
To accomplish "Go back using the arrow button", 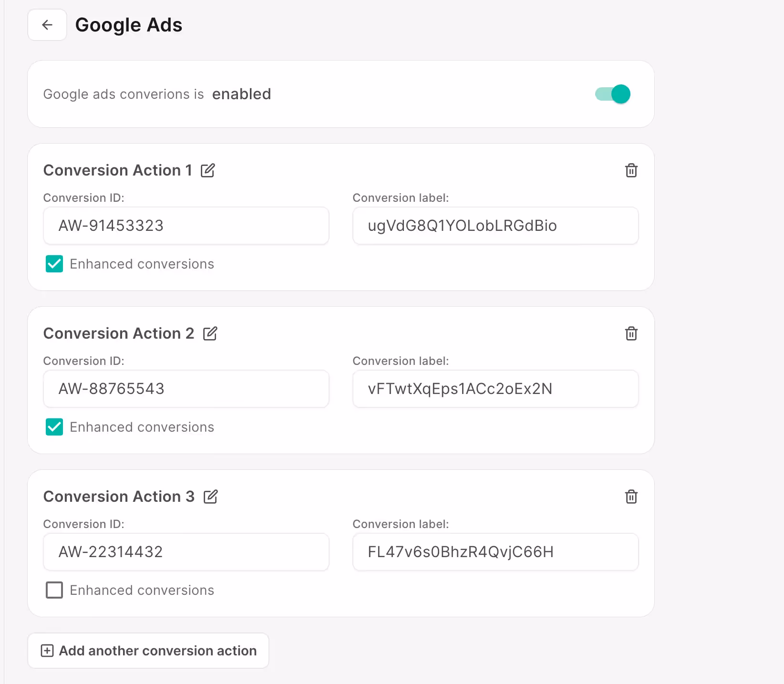I will [47, 25].
